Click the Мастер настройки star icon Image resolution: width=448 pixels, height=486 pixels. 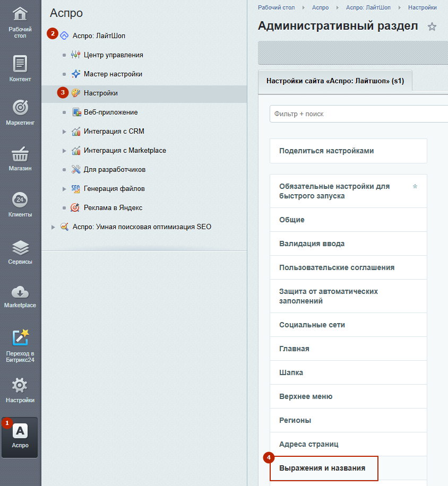click(x=76, y=74)
